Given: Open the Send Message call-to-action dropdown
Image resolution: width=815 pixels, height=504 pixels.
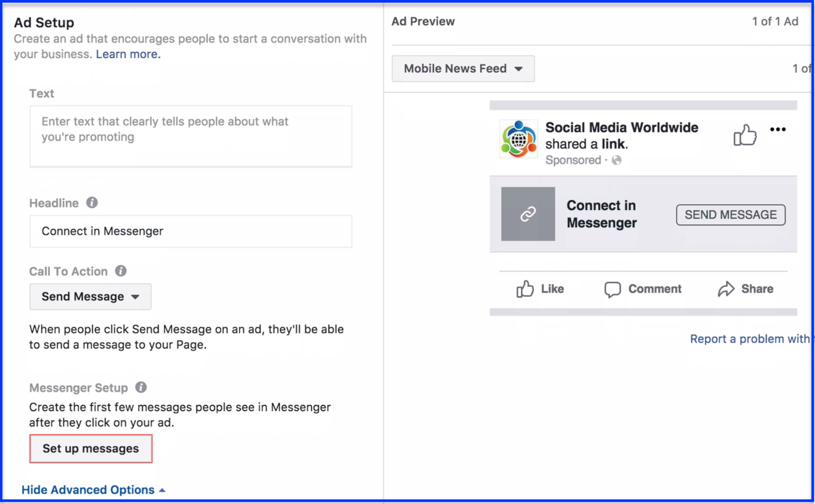Looking at the screenshot, I should (90, 297).
